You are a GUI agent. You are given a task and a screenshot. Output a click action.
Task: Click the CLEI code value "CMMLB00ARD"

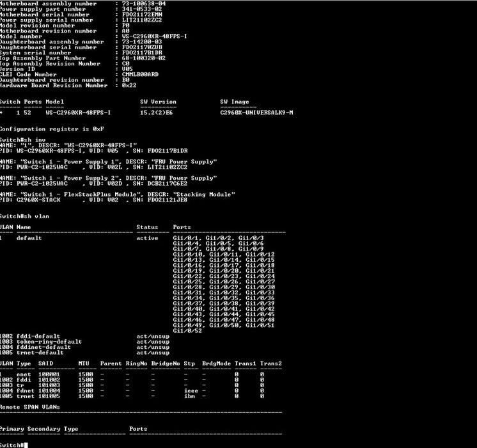pyautogui.click(x=140, y=75)
